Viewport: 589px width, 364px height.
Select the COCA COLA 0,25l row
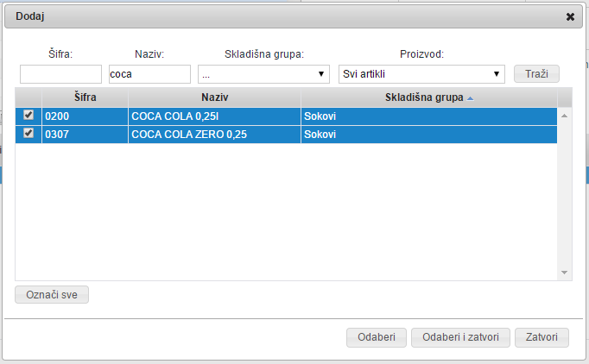[x=213, y=115]
